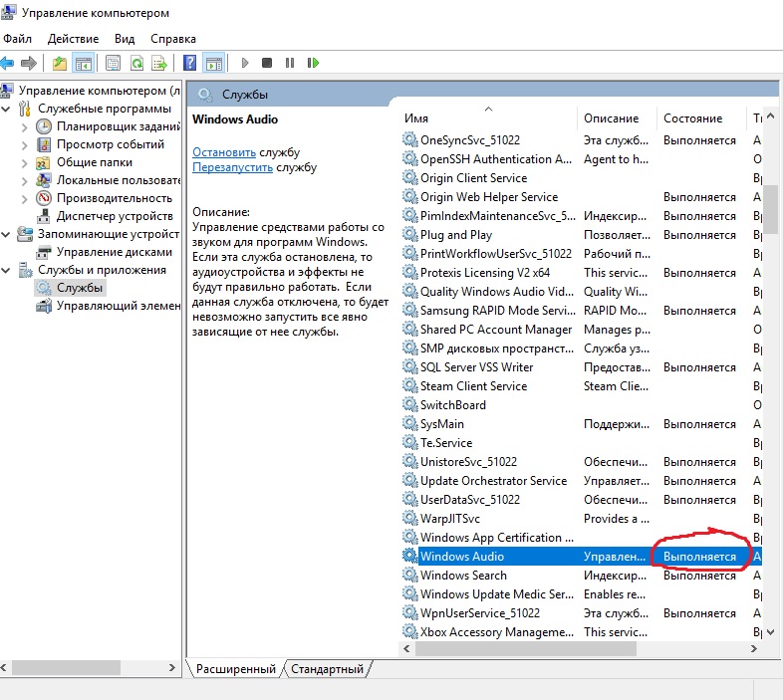Switch to the Расширенный tab
Screen dimensions: 783x700
click(x=236, y=669)
